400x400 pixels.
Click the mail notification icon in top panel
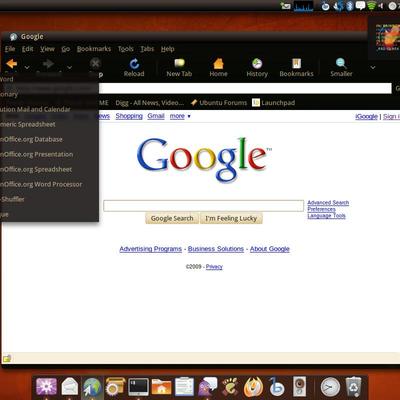click(286, 5)
